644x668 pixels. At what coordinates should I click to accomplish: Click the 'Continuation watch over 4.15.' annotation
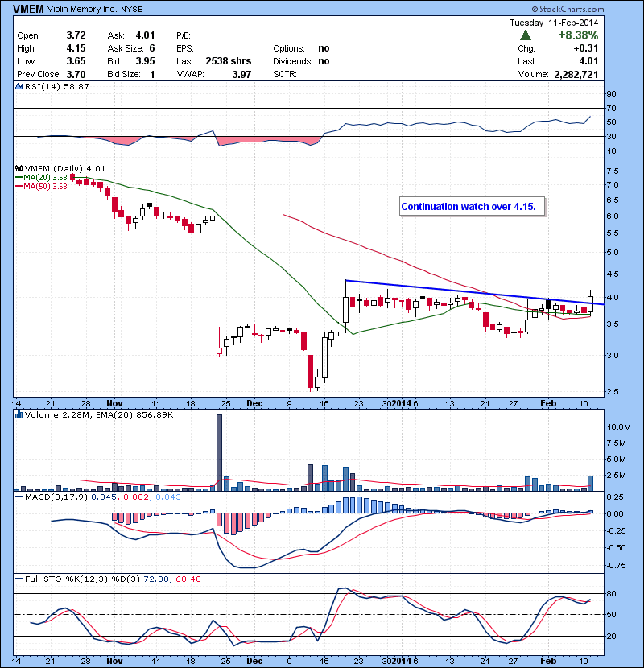[473, 207]
